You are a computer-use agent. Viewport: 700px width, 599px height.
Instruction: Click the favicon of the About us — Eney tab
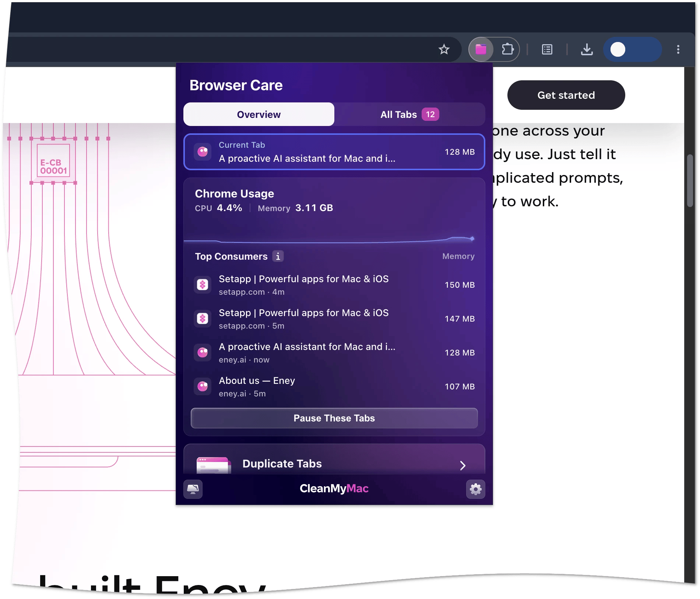203,386
